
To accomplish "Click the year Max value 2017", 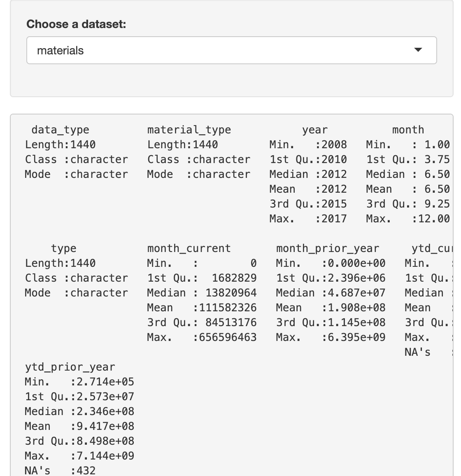I will click(x=334, y=219).
